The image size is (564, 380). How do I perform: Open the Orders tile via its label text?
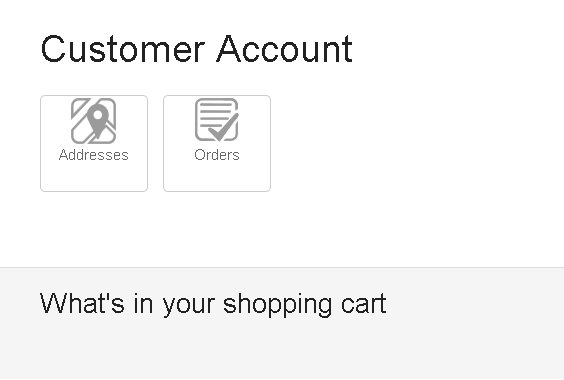click(217, 155)
